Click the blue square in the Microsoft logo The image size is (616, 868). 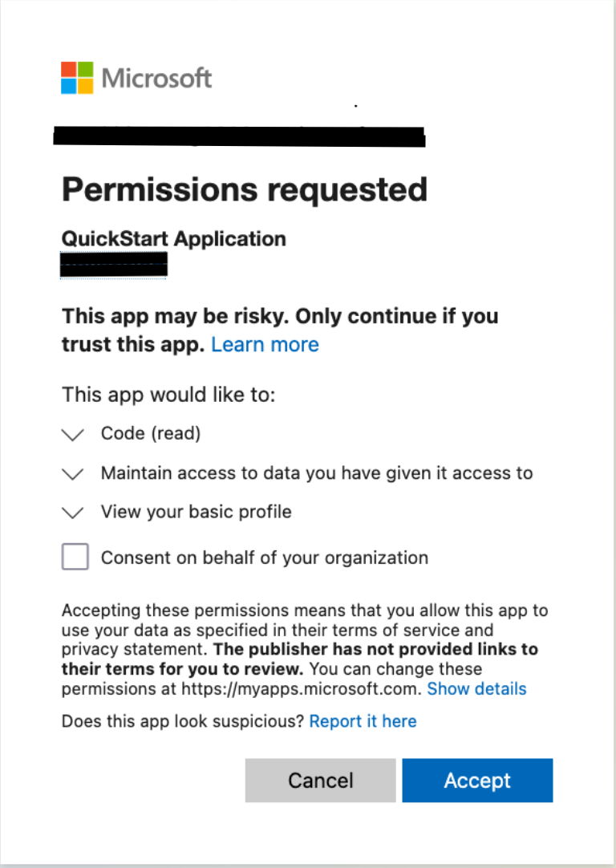[67, 85]
